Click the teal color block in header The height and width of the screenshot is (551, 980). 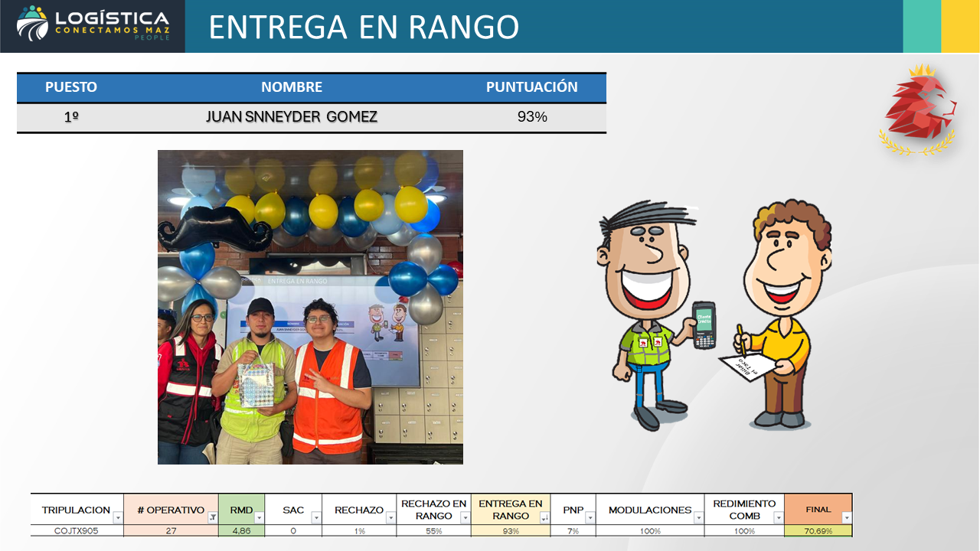pos(922,26)
